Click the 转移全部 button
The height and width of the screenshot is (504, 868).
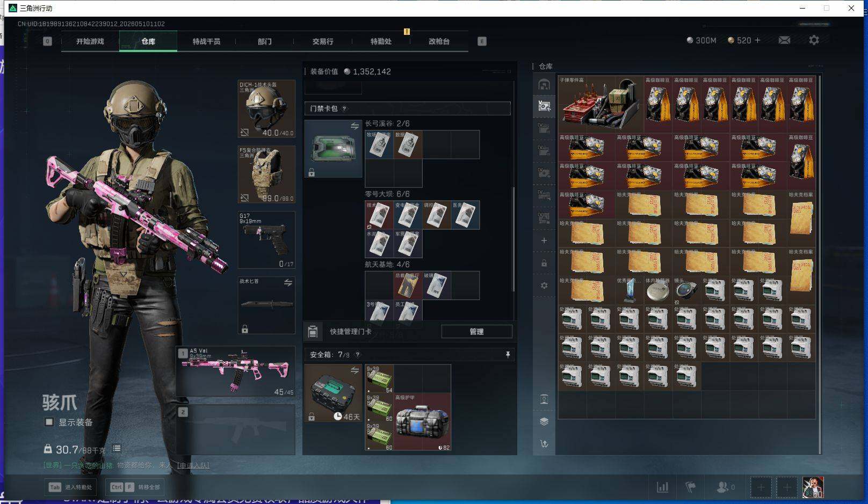tap(135, 487)
